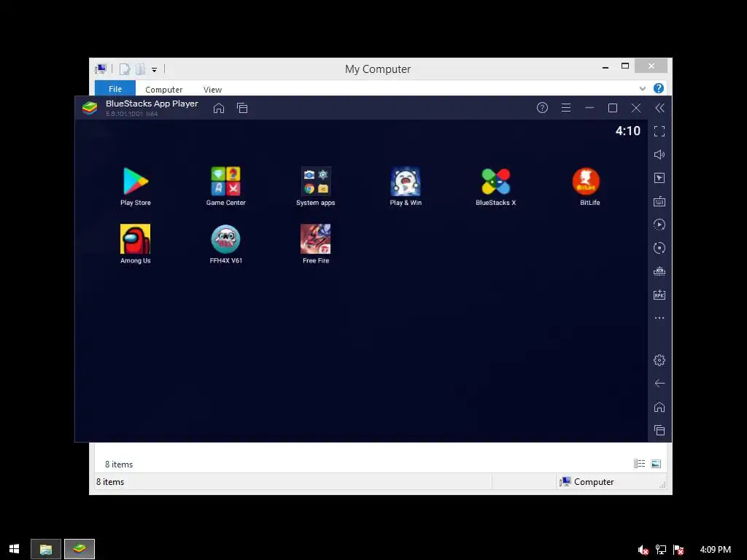Open recent apps icon at sidebar bottom

click(x=659, y=430)
